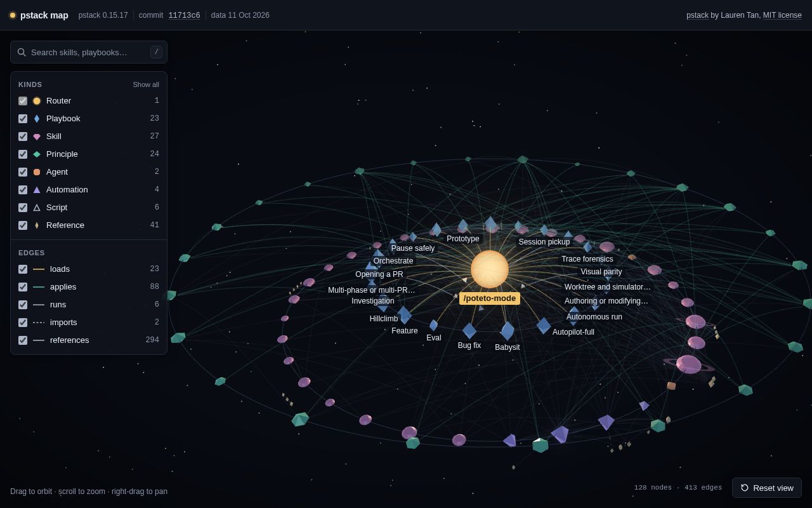This screenshot has width=812, height=508.
Task: Click the Orchestrate label
Action: tap(393, 261)
